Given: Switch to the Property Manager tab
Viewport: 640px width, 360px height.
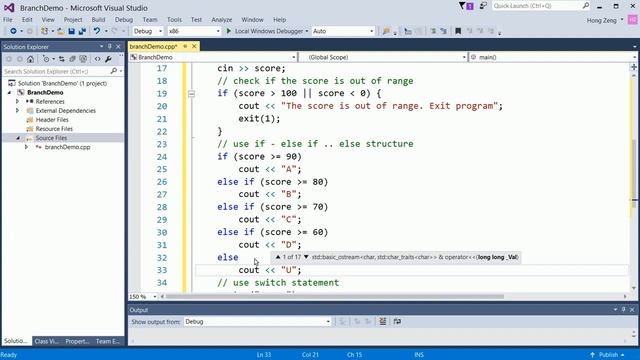Looking at the screenshot, I should pyautogui.click(x=77, y=341).
